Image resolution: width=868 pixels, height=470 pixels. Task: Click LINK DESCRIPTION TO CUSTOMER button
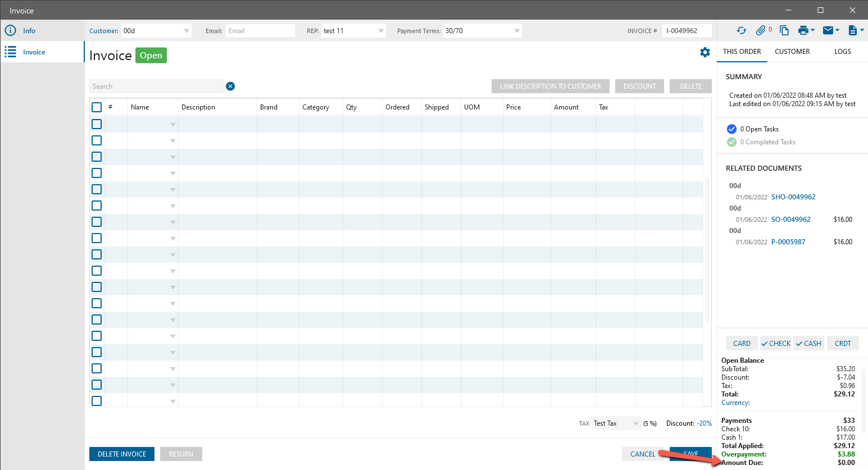point(551,86)
